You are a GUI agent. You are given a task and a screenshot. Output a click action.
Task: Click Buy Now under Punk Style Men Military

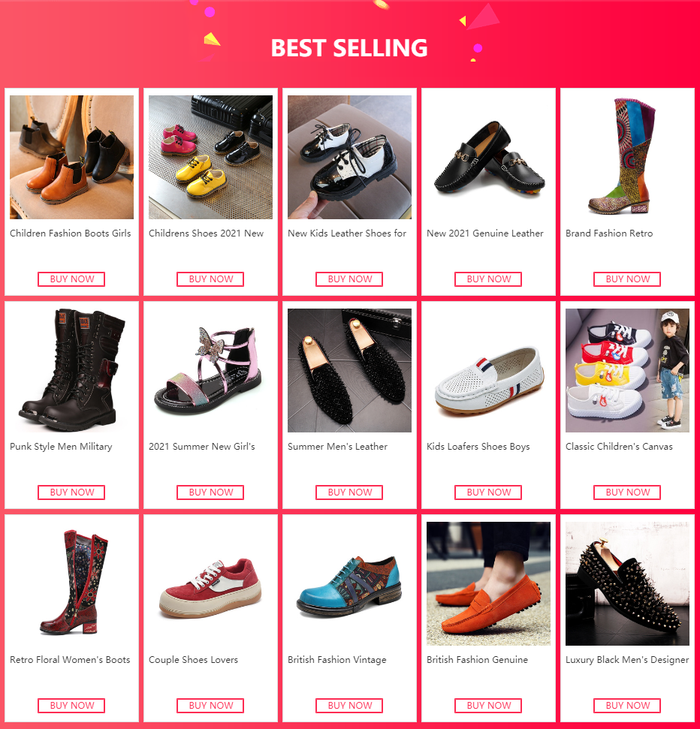click(x=71, y=493)
